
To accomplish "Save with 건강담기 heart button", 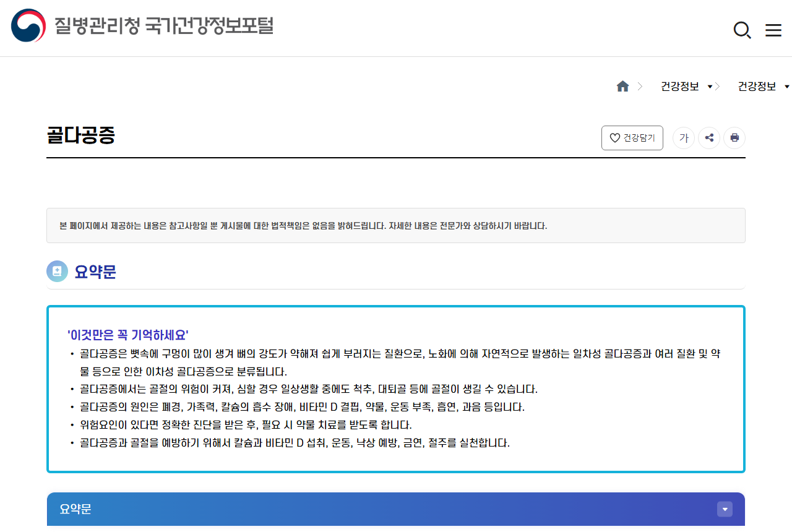I will point(632,138).
